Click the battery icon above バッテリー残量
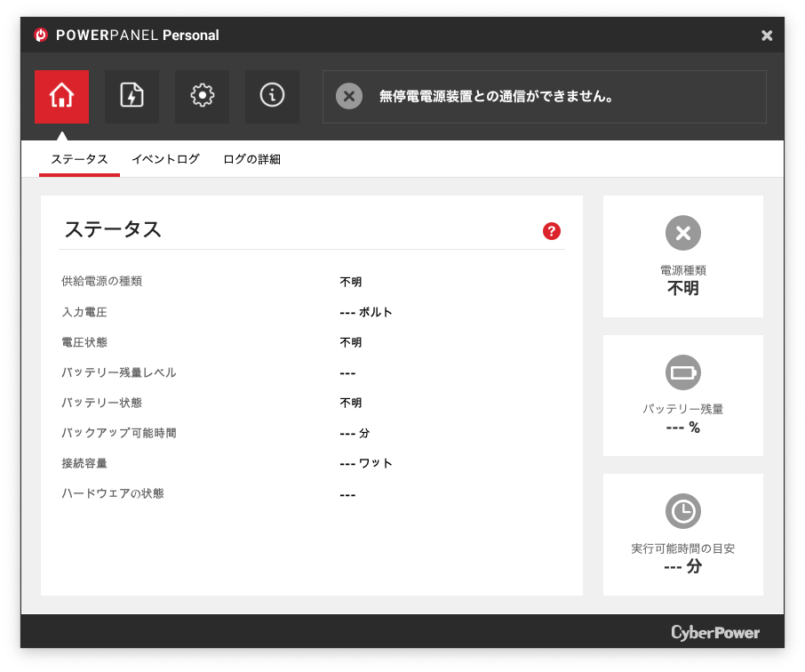 click(x=682, y=372)
